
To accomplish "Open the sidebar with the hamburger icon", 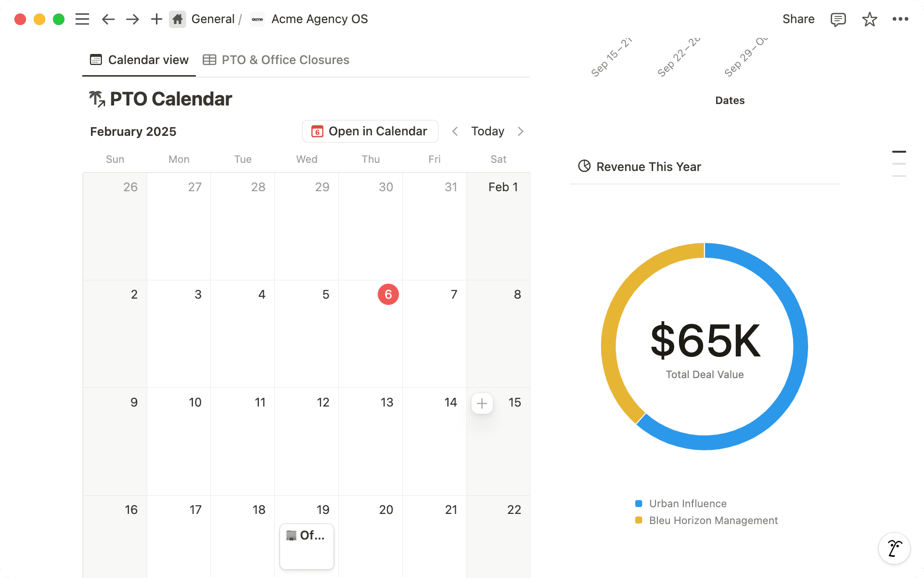I will [x=82, y=19].
